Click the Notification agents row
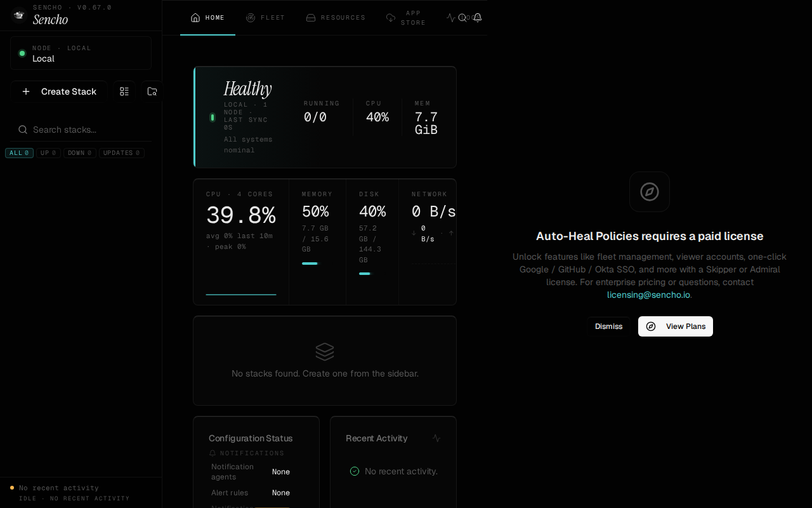This screenshot has height=508, width=812. point(251,472)
